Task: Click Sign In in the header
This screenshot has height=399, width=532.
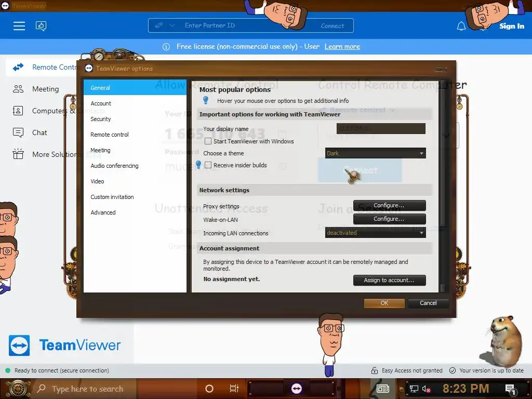Action: tap(512, 26)
